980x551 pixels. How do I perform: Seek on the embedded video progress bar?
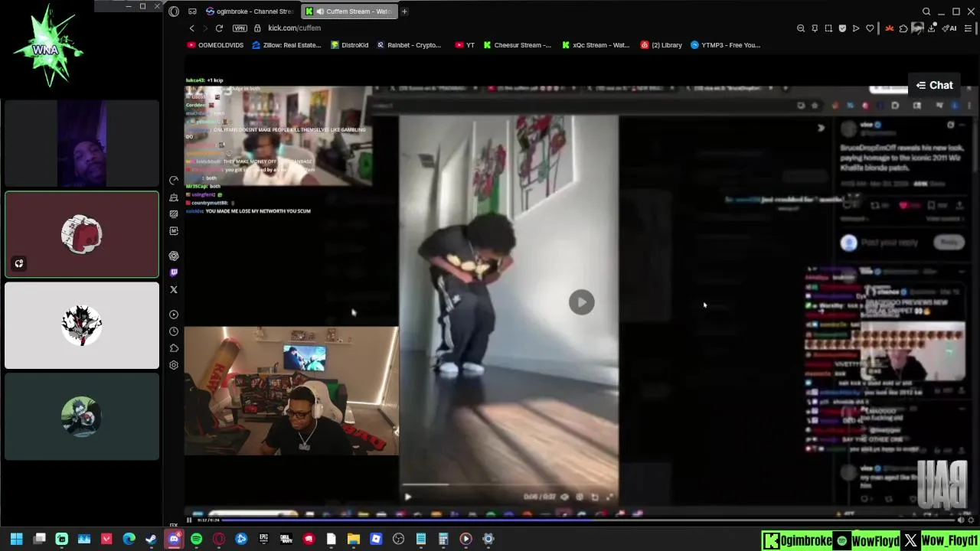click(x=508, y=484)
